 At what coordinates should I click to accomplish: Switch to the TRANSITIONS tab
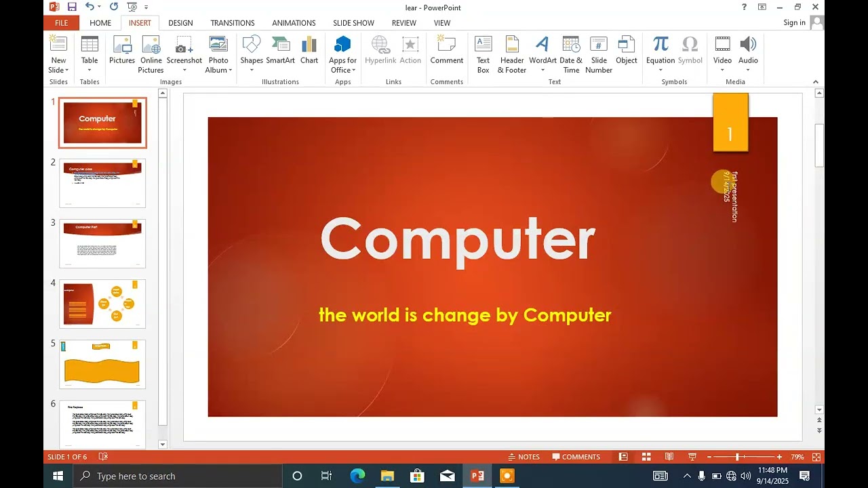tap(233, 22)
